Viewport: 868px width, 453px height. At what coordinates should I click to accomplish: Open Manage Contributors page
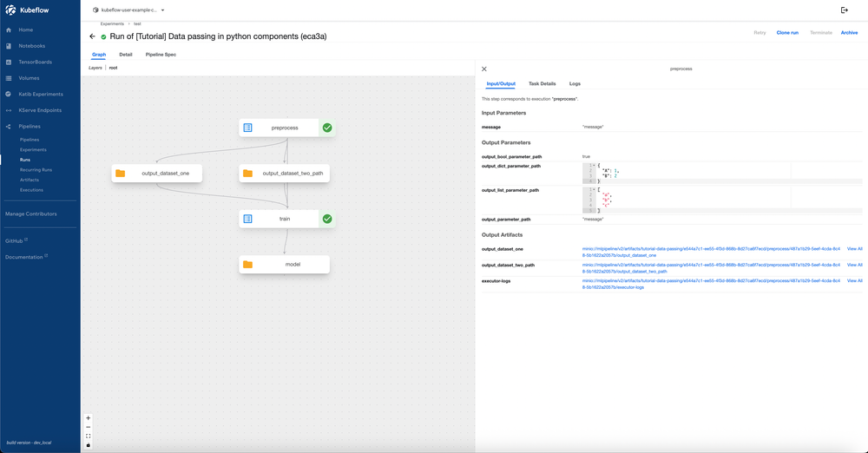[31, 213]
